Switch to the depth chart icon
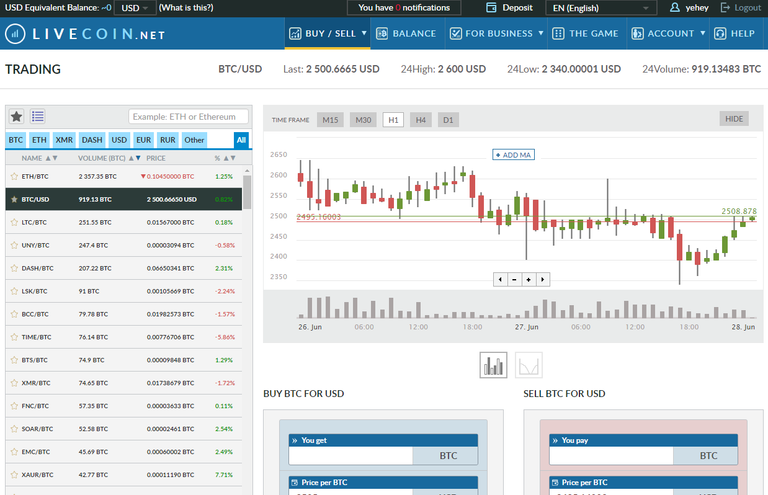This screenshot has width=768, height=495. click(529, 365)
